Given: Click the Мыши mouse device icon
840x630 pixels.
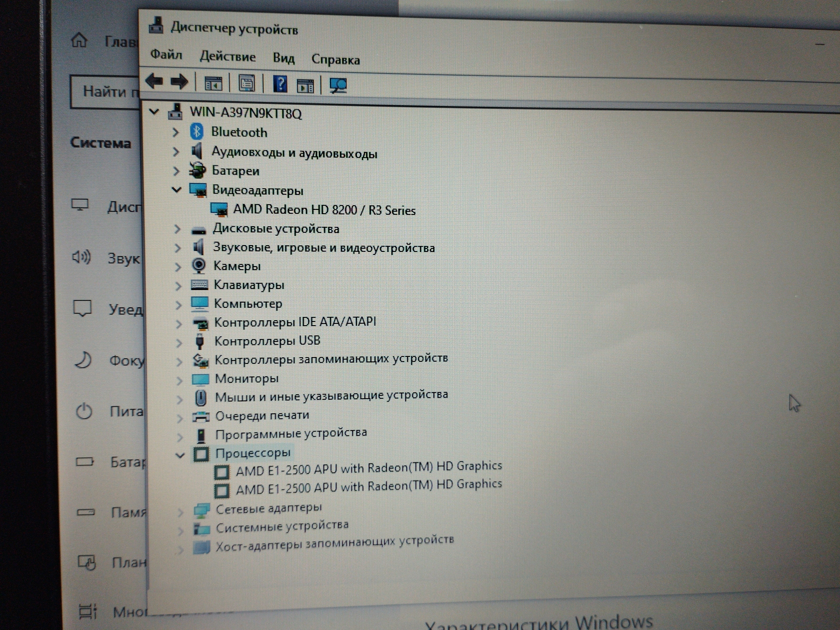Looking at the screenshot, I should 200,397.
